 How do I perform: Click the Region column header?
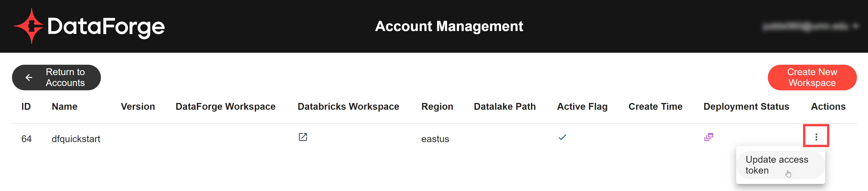pyautogui.click(x=437, y=106)
